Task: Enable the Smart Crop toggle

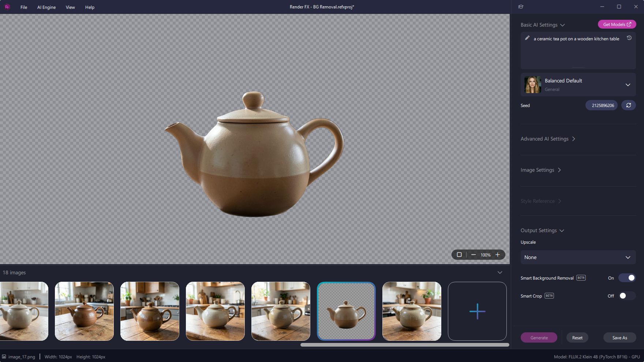Action: tap(627, 296)
